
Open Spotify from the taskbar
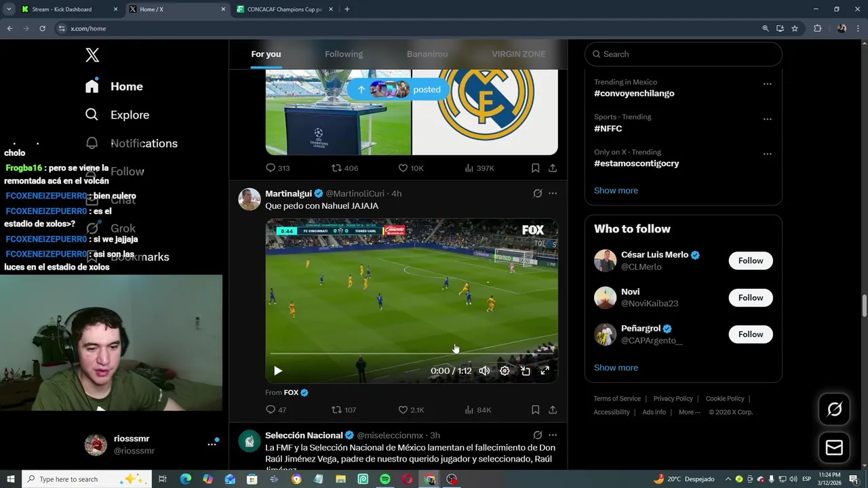385,479
